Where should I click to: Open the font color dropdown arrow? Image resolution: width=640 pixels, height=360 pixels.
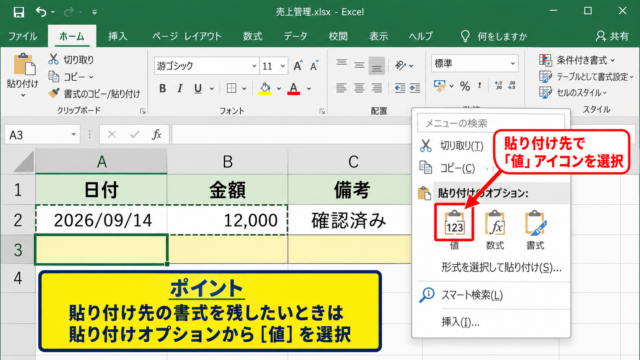pyautogui.click(x=309, y=89)
